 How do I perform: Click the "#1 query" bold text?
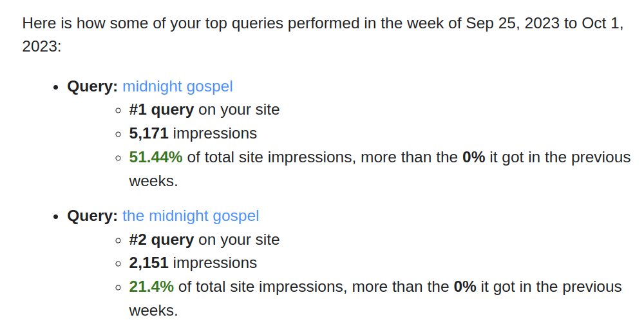coord(161,110)
